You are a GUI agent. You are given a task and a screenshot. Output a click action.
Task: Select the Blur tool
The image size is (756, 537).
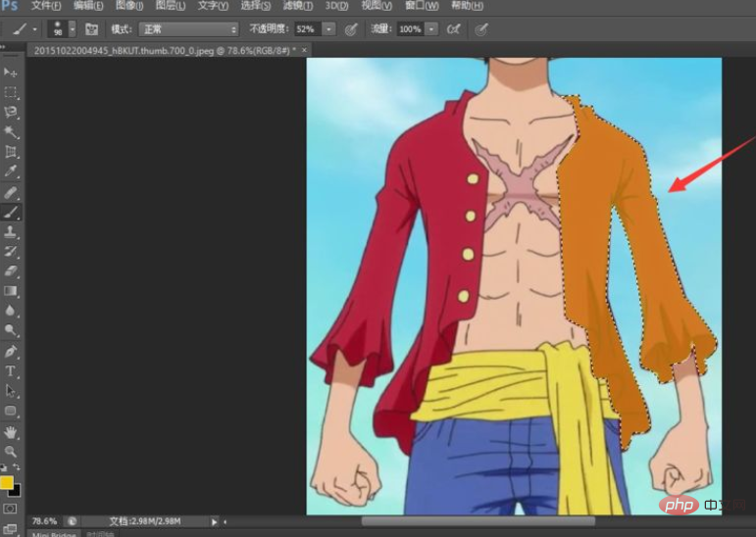coord(11,311)
